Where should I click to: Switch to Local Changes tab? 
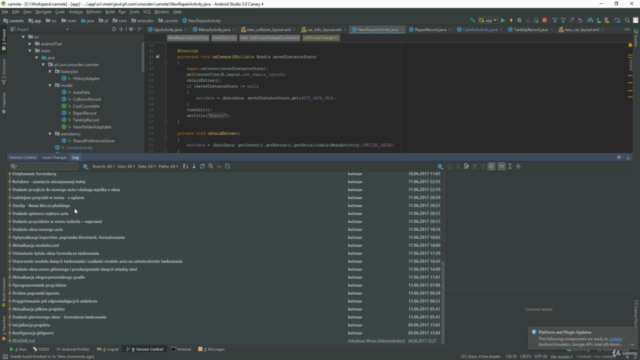click(54, 158)
